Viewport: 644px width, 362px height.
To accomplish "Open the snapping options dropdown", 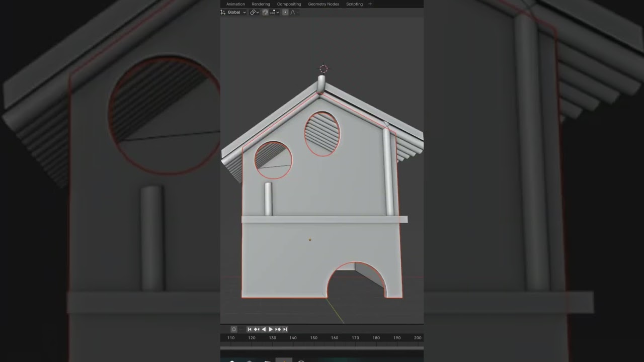I will (274, 12).
